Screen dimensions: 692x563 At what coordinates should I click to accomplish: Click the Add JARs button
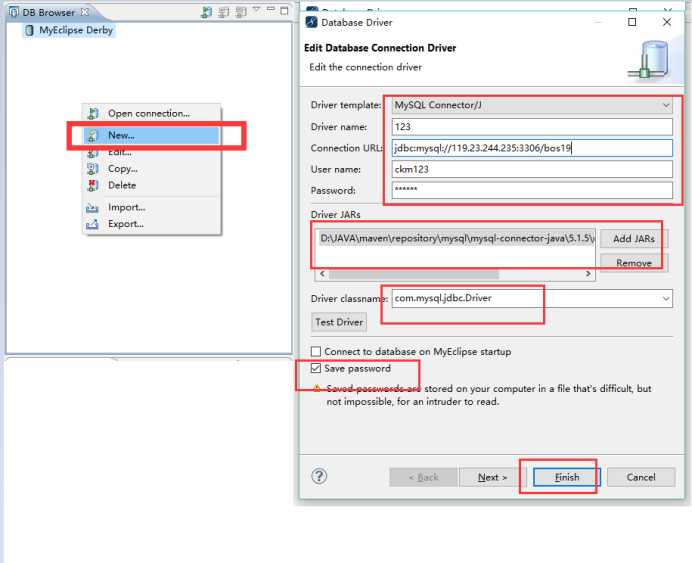point(634,239)
